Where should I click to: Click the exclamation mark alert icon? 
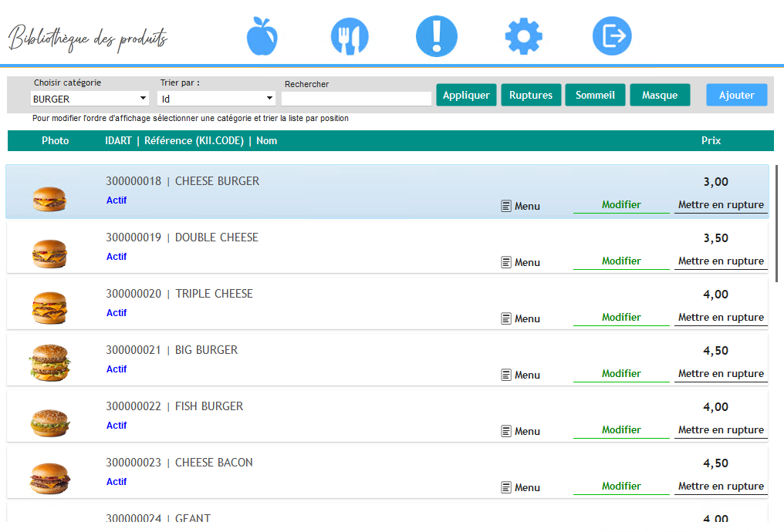click(x=437, y=36)
